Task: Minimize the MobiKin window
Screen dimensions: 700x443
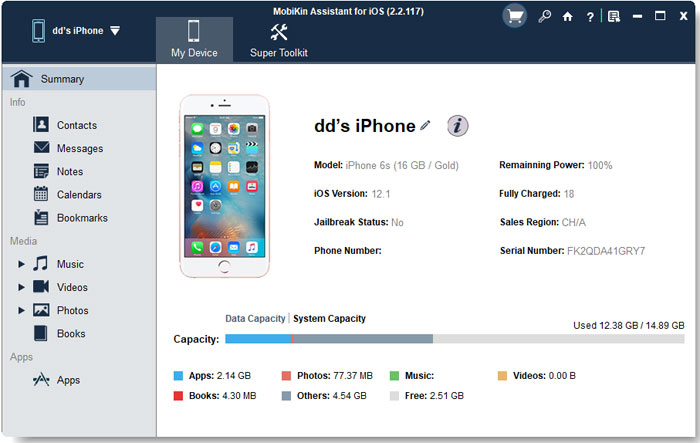Action: click(638, 17)
